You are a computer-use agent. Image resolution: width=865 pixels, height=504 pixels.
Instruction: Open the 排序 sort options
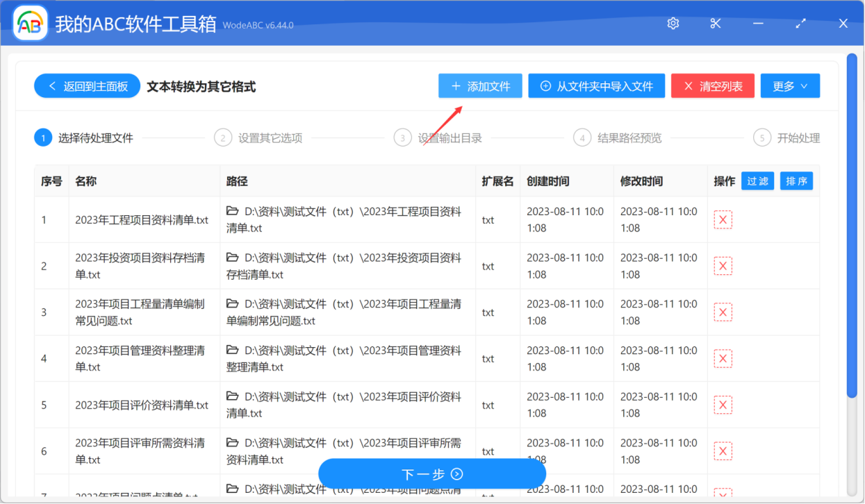796,180
